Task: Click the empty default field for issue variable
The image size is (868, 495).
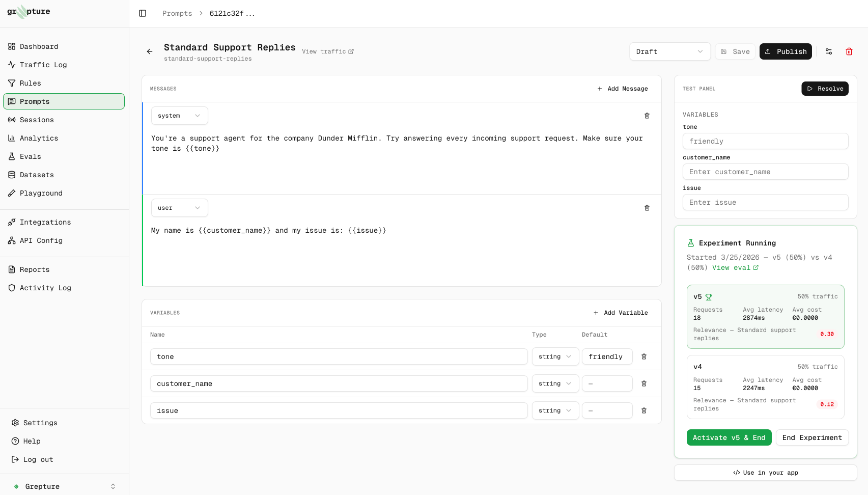Action: click(x=607, y=410)
